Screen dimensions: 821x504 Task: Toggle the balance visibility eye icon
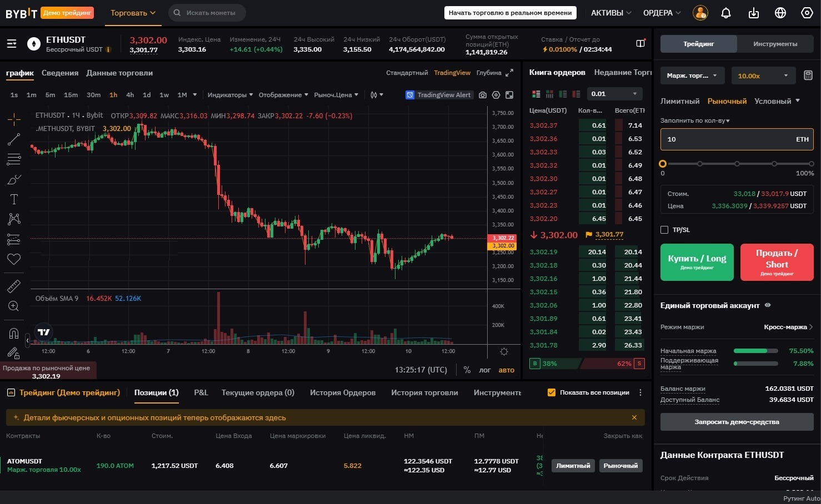click(768, 305)
